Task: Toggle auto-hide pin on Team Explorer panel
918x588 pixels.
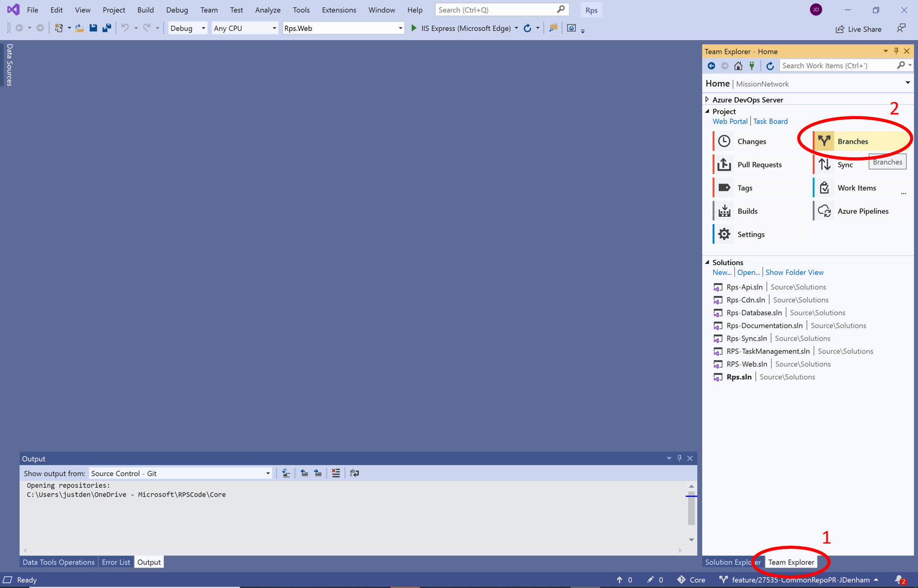Action: point(896,51)
